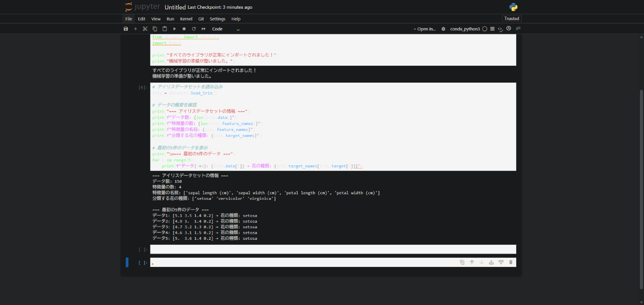This screenshot has width=644, height=305.
Task: Duplicate the active cell via its toolbar
Action: (x=462, y=262)
